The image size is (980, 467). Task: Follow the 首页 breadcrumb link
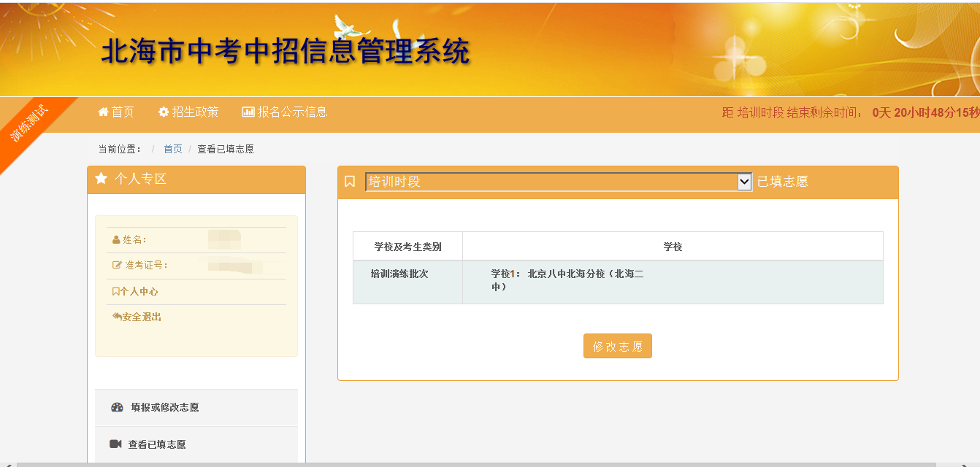point(173,149)
